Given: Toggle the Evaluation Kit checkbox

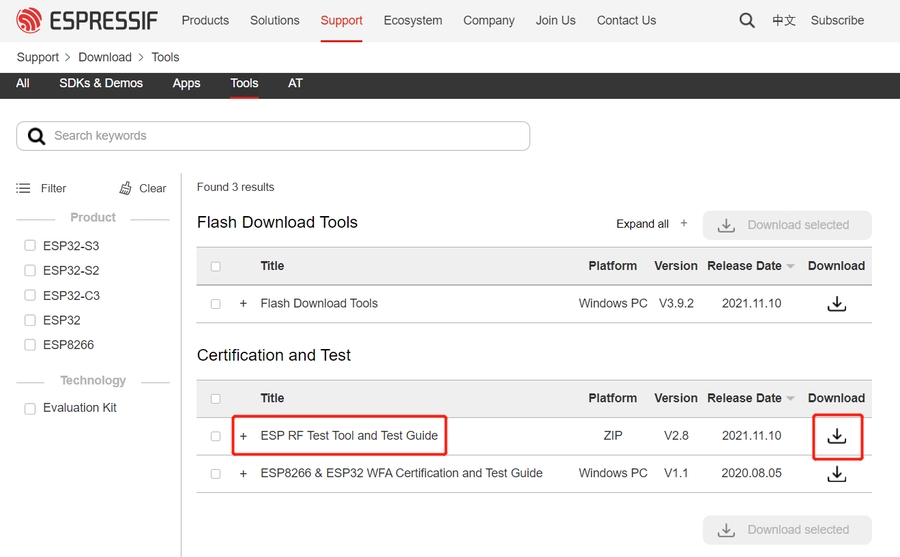Looking at the screenshot, I should tap(30, 408).
